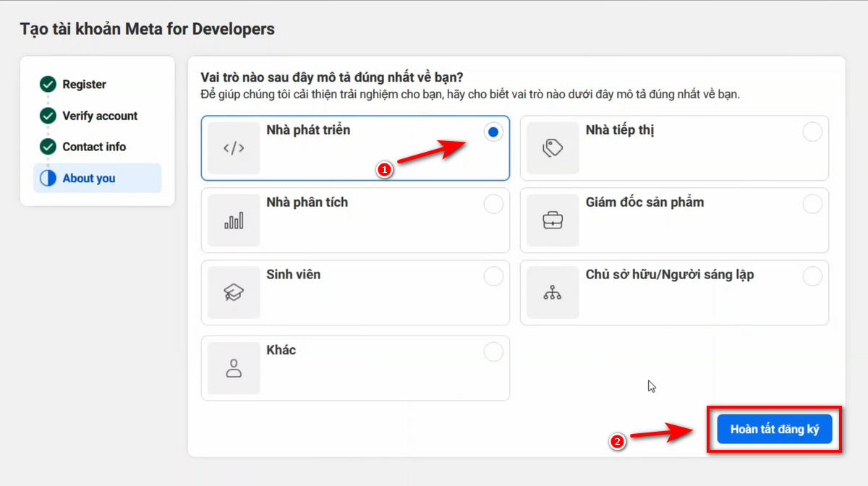Click the Khác label
Screen dimensions: 868x486
[281, 350]
